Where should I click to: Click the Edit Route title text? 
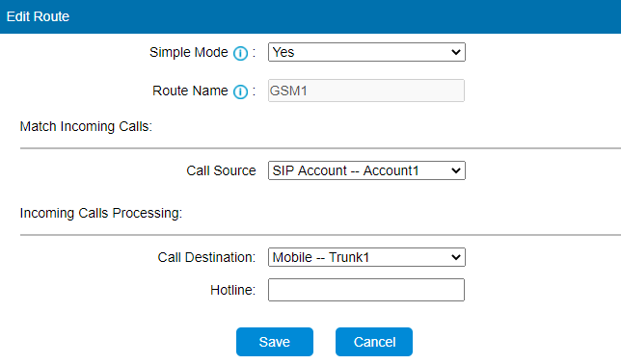pos(38,16)
